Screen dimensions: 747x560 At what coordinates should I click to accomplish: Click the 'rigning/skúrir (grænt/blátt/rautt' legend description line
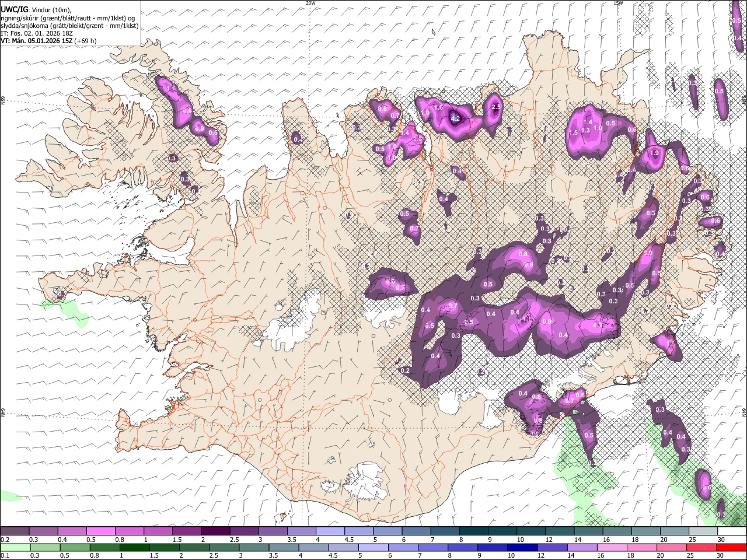[68, 18]
